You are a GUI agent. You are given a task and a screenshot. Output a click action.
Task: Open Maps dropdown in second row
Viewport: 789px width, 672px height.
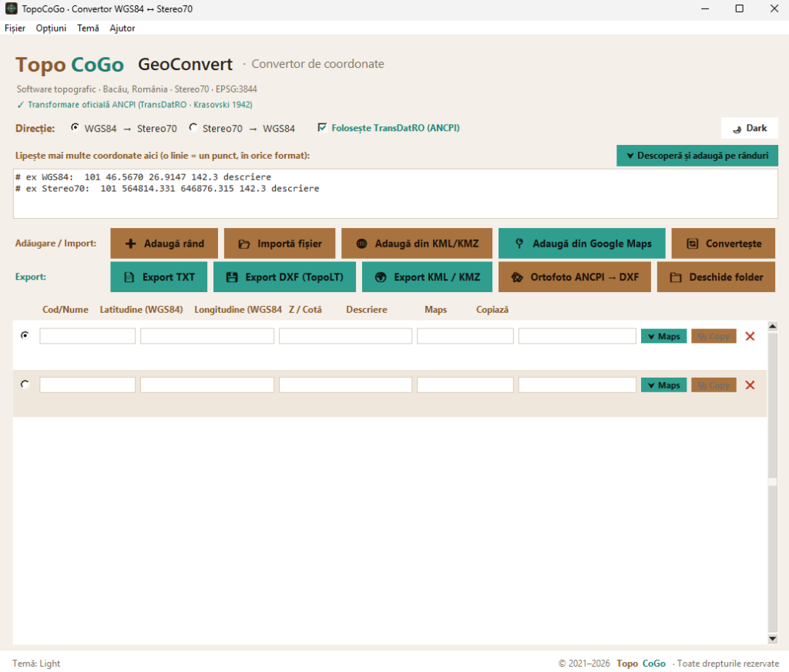(x=663, y=385)
